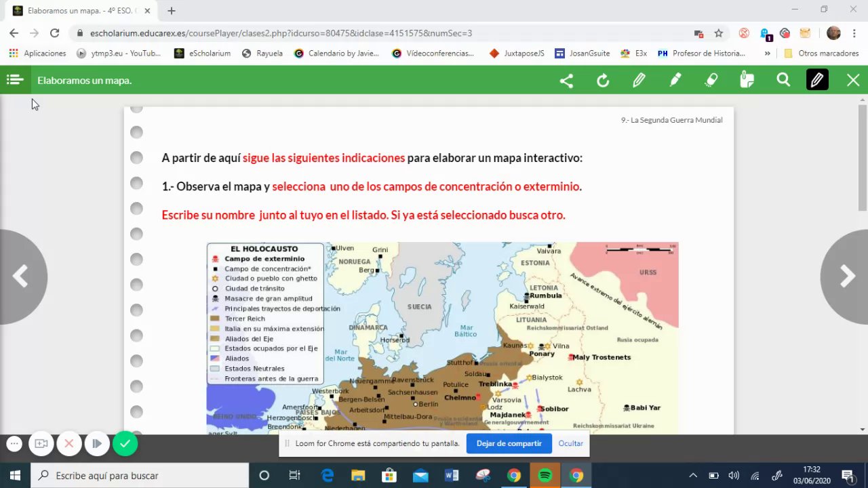The image size is (868, 488).
Task: Open the Calendario by Javie bookmark
Action: point(336,53)
